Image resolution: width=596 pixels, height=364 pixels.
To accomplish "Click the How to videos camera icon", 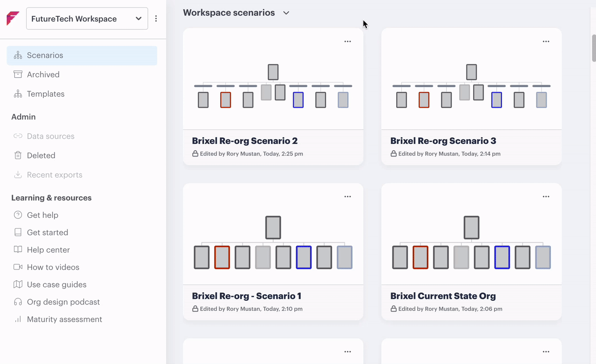I will click(18, 267).
